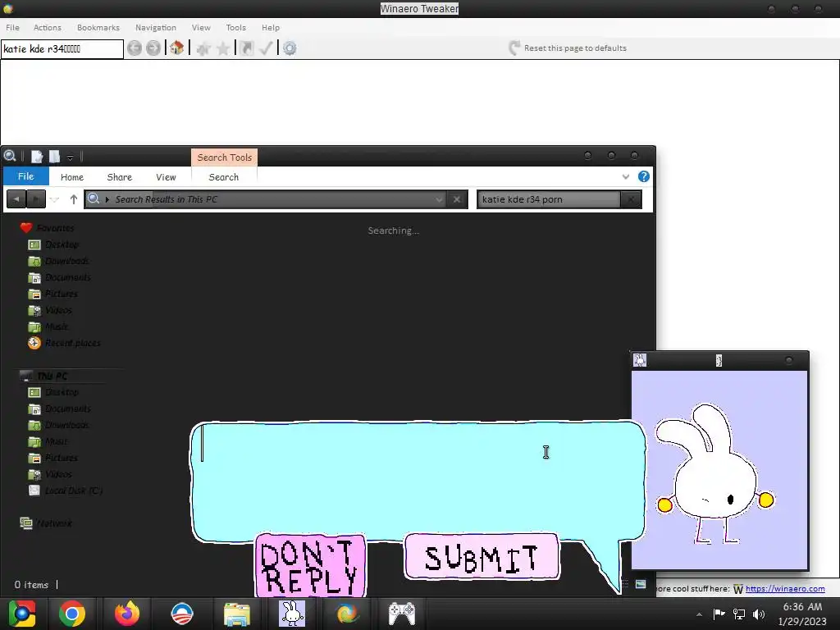Open the Tools menu in Winaero Tweaker
The height and width of the screenshot is (630, 840).
(x=235, y=27)
